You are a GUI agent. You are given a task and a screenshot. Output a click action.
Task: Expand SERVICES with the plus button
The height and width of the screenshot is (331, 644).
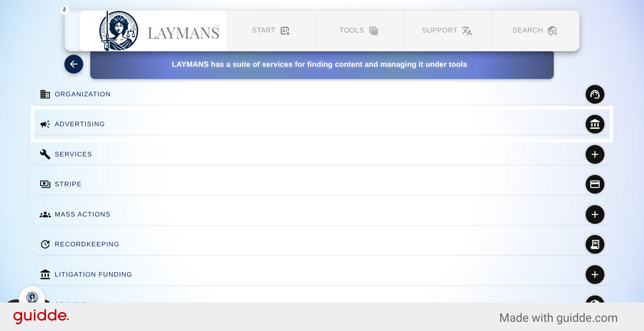point(595,154)
